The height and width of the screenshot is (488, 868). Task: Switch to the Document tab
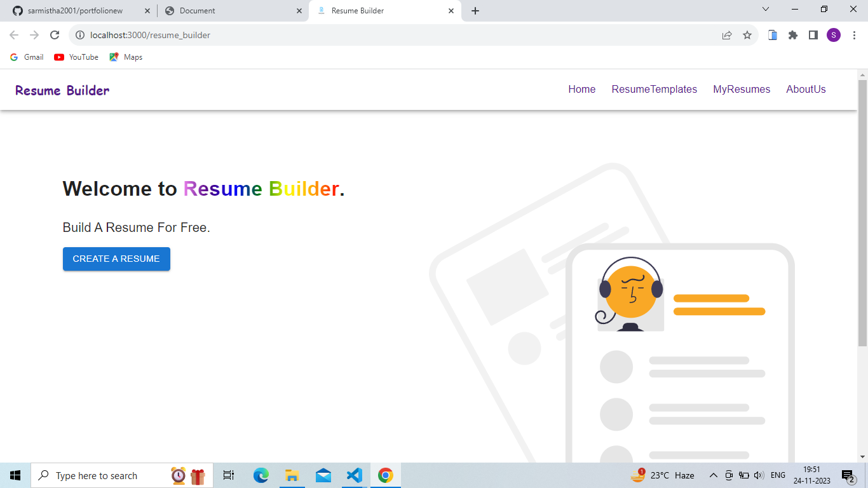[x=233, y=11]
